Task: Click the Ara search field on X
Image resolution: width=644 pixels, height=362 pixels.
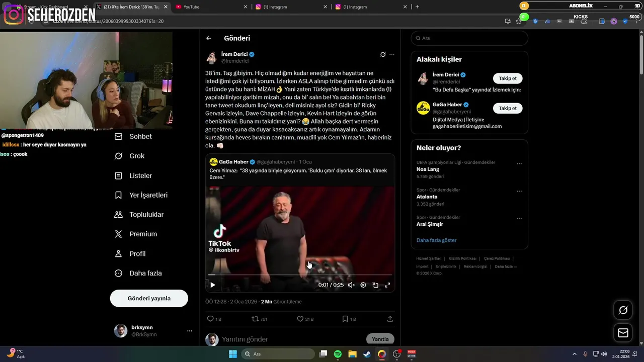Action: [x=469, y=38]
